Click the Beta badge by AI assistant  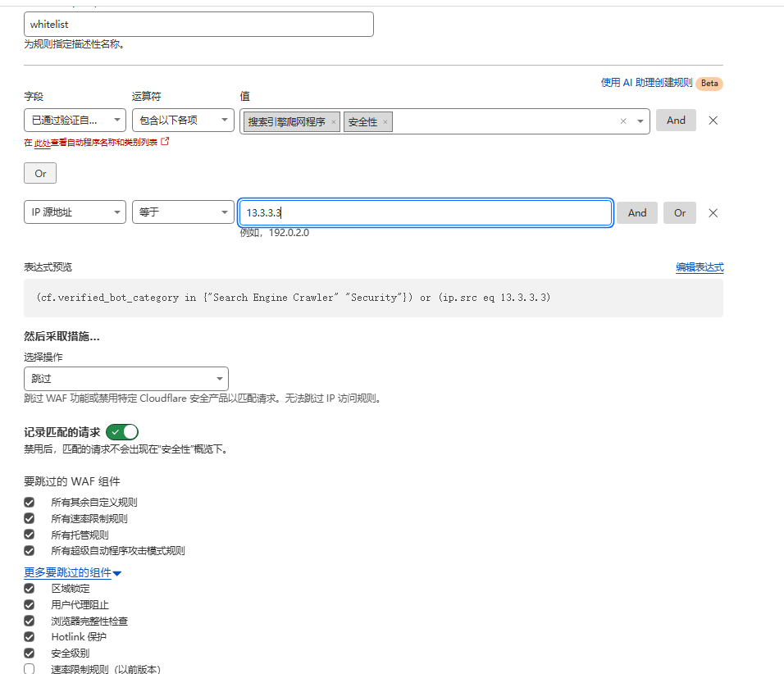[709, 83]
